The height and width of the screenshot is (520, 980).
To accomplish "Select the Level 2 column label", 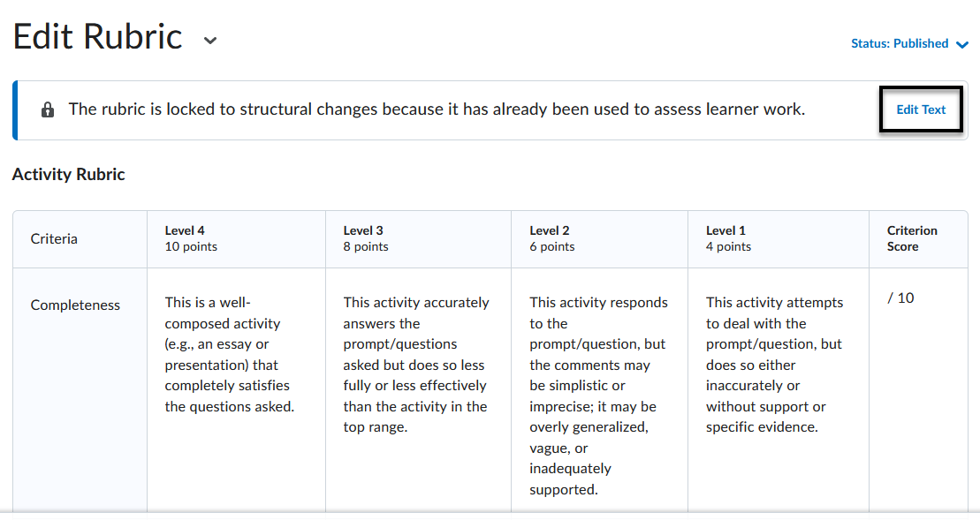I will click(x=550, y=230).
